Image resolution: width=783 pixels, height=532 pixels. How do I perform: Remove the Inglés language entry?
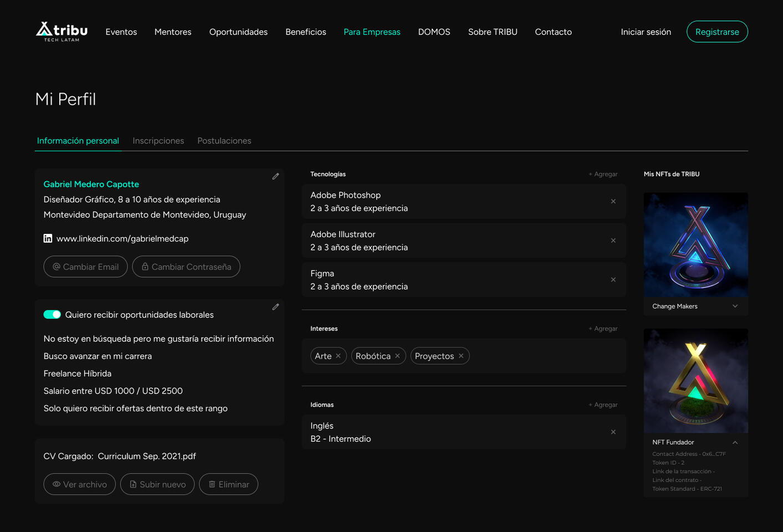[613, 432]
